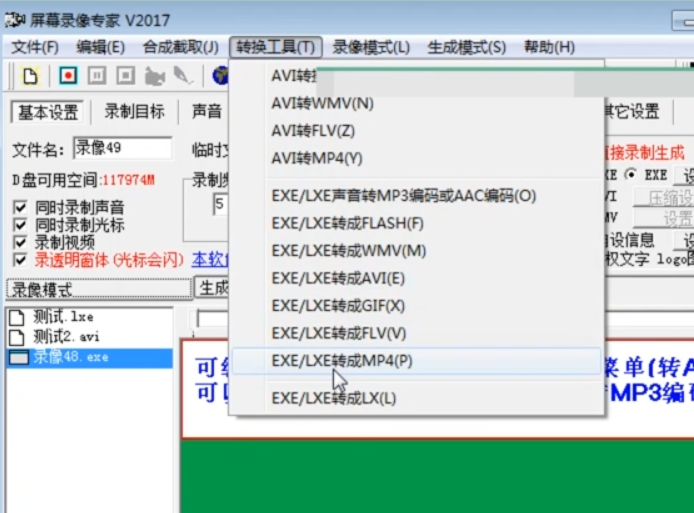Toggle 同时录制光标 checkbox
Viewport: 694px width, 513px height.
[x=20, y=225]
